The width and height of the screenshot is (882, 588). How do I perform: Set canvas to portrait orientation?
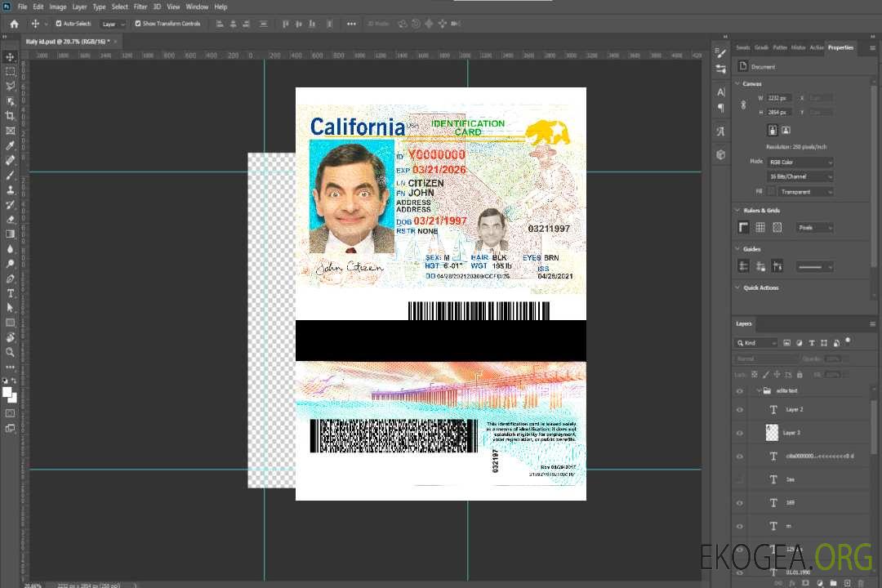pos(773,130)
